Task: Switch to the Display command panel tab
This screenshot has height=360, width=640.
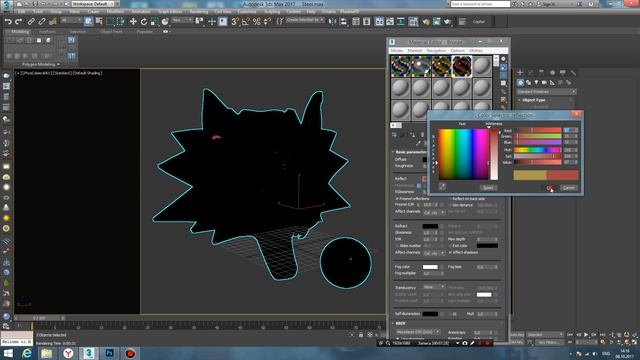Action: 562,72
